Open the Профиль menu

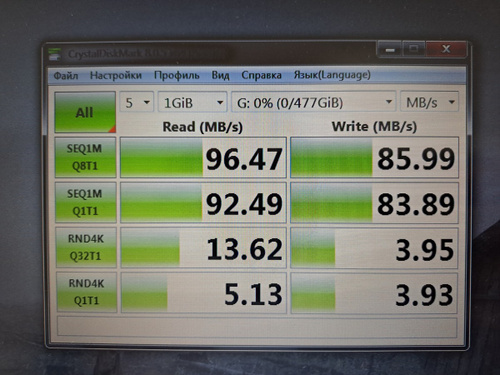pyautogui.click(x=177, y=75)
